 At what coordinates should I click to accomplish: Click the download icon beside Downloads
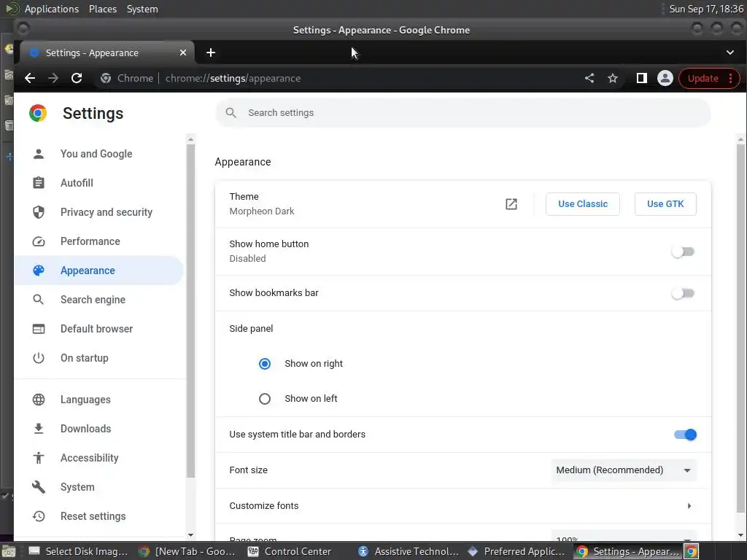(x=39, y=429)
